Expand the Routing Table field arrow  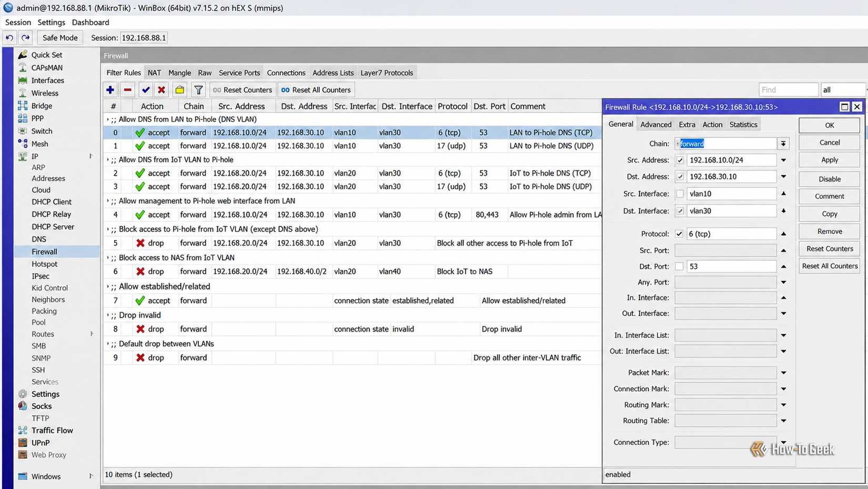tap(783, 421)
